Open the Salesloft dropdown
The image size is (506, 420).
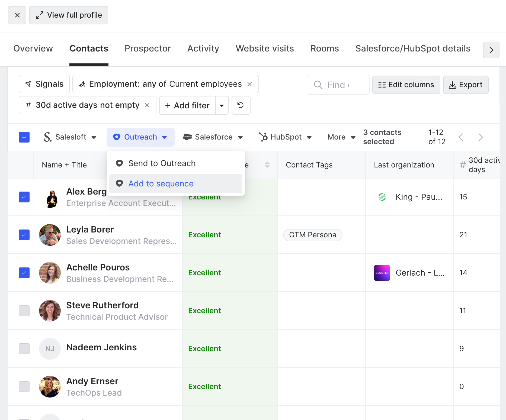(x=70, y=137)
